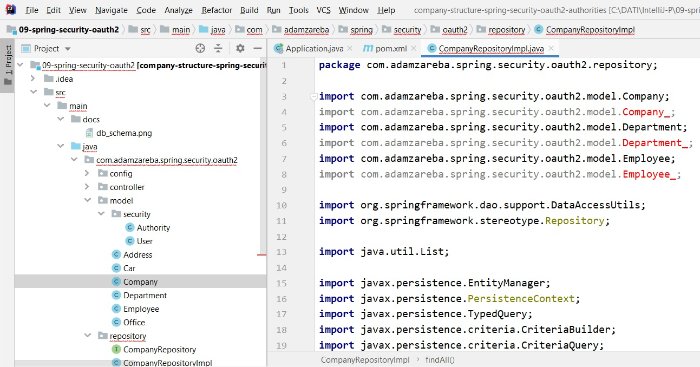
Task: Expand the .idea folder arrow
Action: click(33, 79)
